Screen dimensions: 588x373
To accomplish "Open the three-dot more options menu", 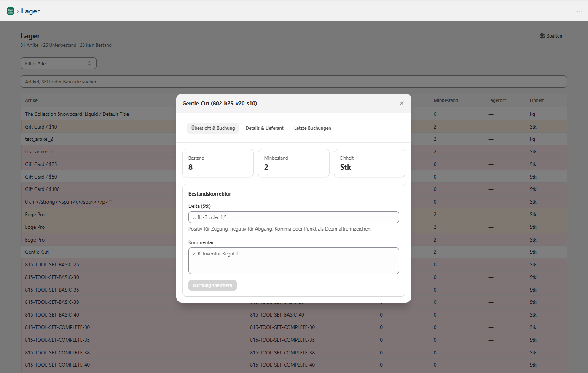I will (580, 11).
